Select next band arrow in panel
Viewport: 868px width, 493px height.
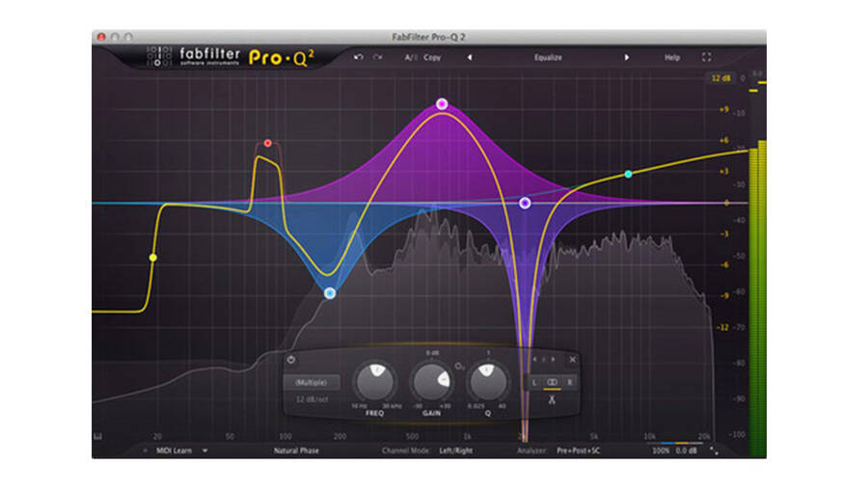pos(553,360)
